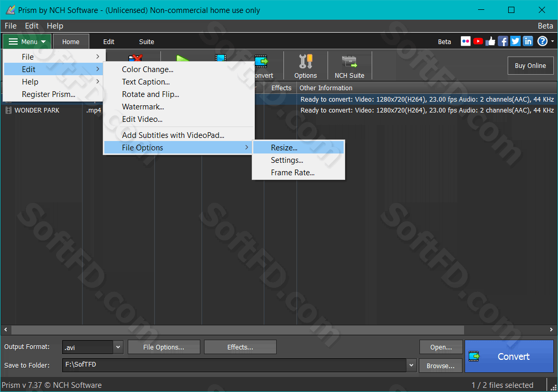
Task: Select the WONDER PARK file row
Action: [279, 110]
